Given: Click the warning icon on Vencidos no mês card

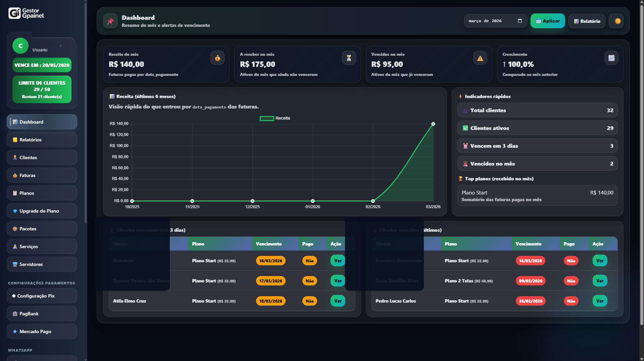Looking at the screenshot, I should pos(480,57).
